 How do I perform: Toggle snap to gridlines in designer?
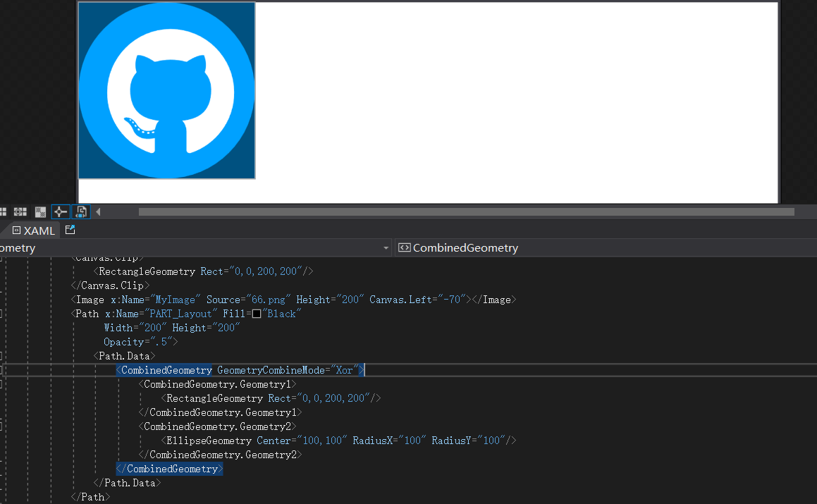pos(20,211)
